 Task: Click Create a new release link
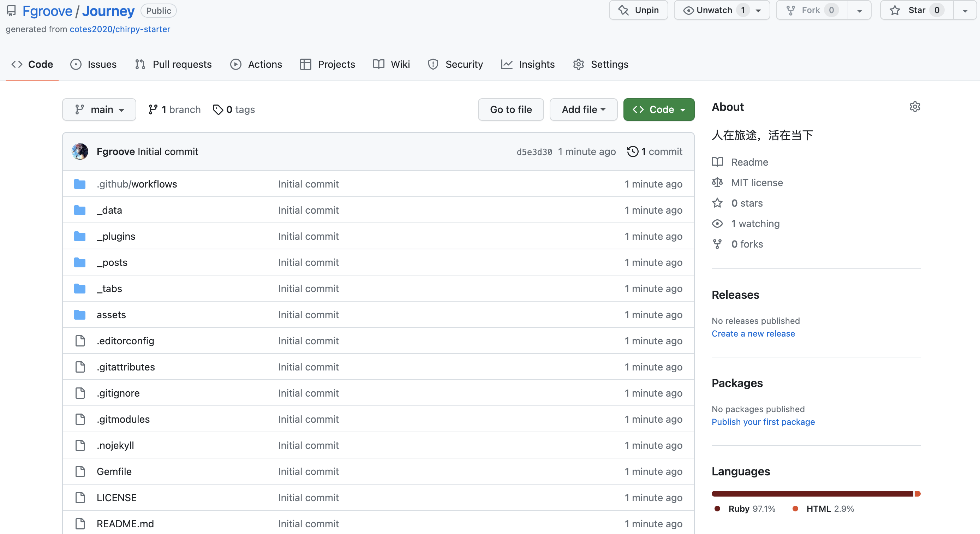pos(753,333)
